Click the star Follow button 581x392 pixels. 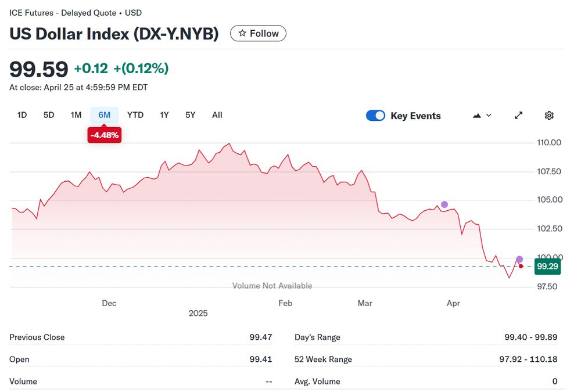coord(258,34)
